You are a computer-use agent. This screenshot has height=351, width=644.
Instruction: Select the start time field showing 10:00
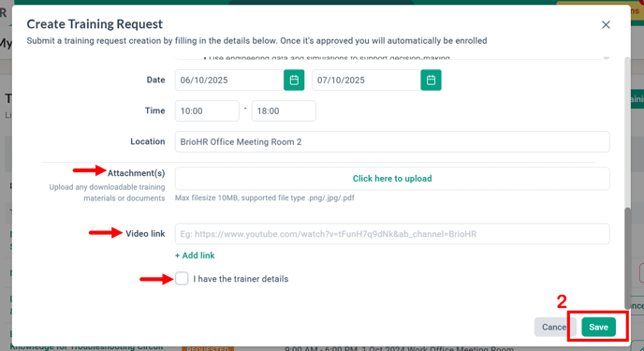(207, 110)
